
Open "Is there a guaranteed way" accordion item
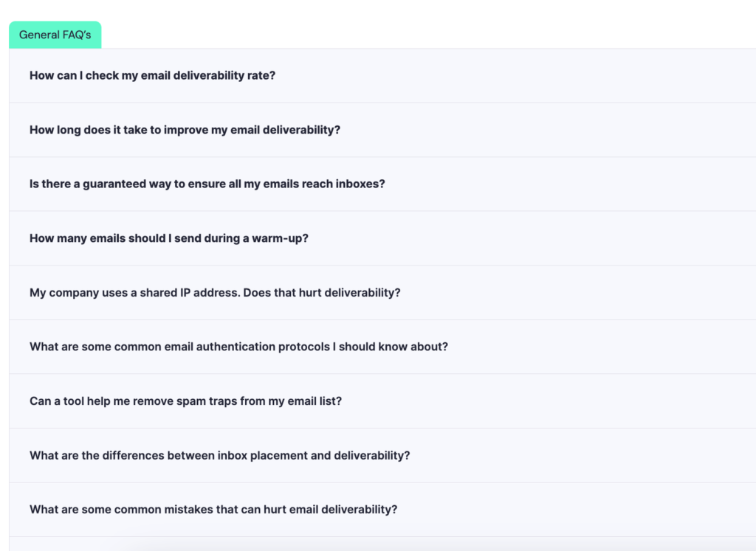207,184
